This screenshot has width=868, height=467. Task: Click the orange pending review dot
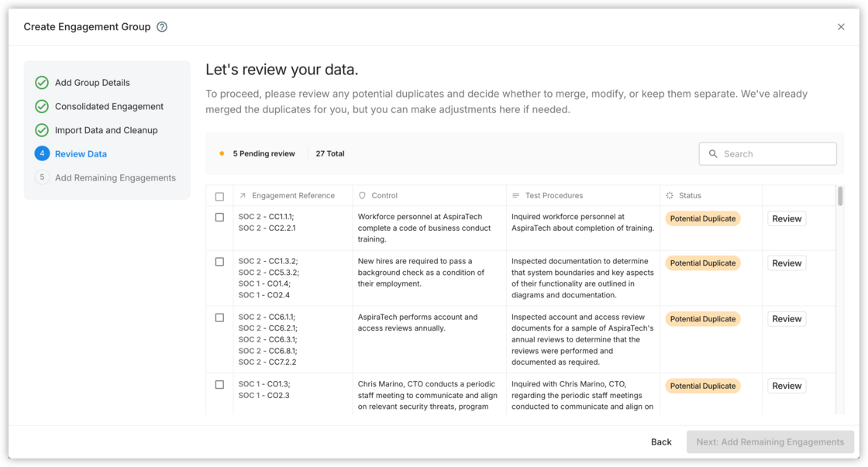(222, 154)
